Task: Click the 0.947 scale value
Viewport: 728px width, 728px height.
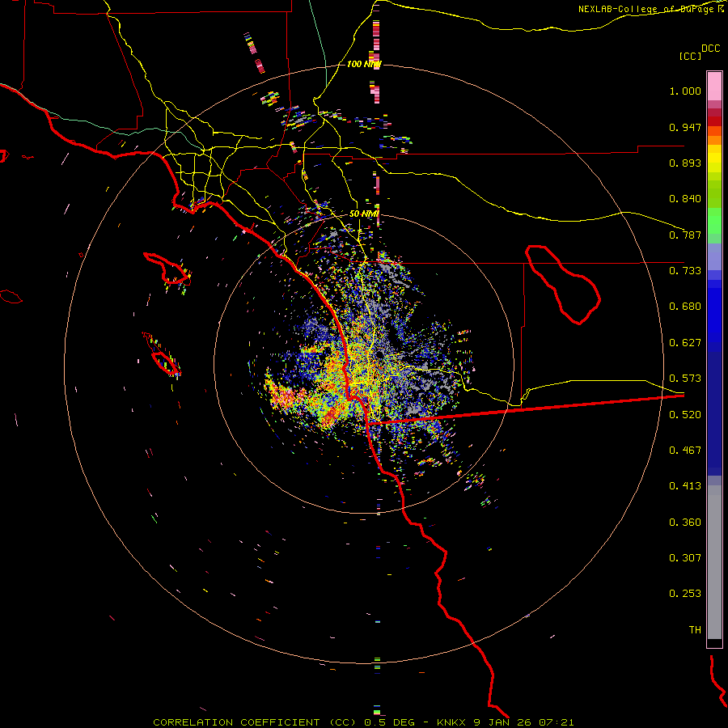Action: click(685, 127)
